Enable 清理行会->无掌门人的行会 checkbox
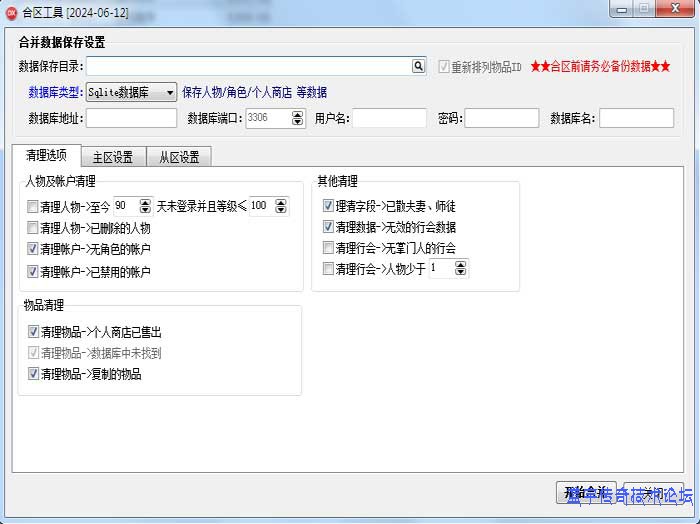 [x=329, y=248]
